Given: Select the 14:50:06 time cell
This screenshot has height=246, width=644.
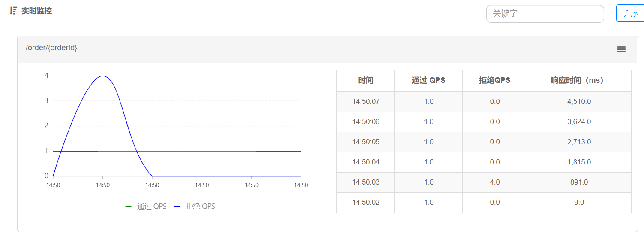Looking at the screenshot, I should [x=366, y=122].
